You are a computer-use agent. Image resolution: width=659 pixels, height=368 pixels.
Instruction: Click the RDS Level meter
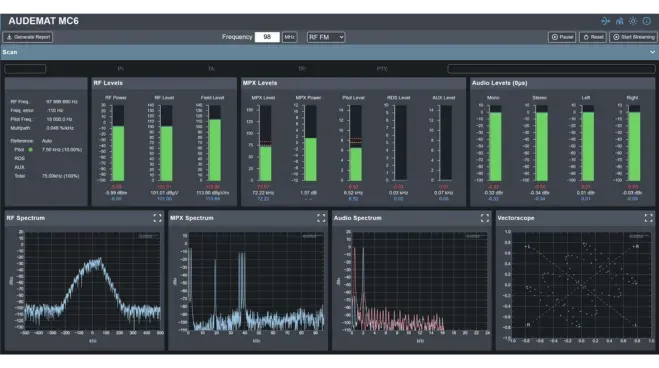pyautogui.click(x=400, y=143)
